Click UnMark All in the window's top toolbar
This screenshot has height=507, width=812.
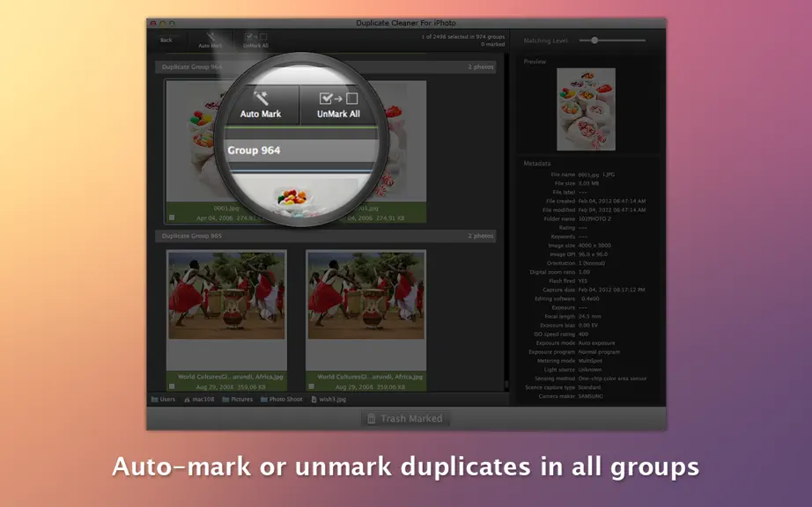coord(255,40)
